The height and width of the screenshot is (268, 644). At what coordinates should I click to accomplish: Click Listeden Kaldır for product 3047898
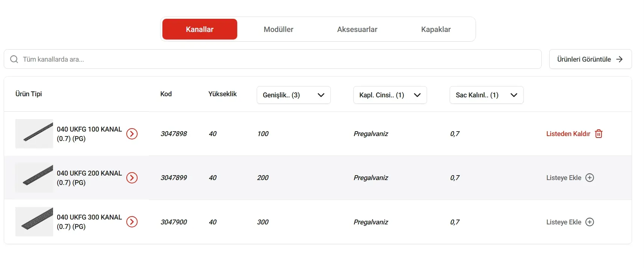click(568, 133)
